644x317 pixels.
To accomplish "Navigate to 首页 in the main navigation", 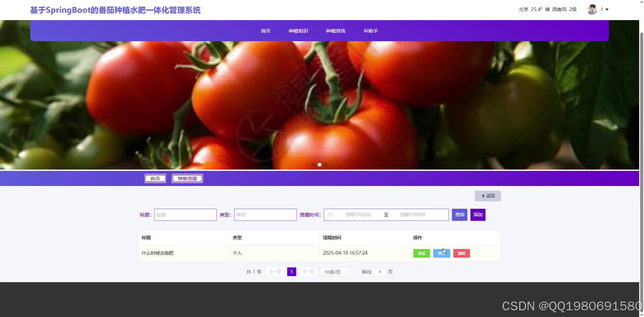I will [265, 30].
